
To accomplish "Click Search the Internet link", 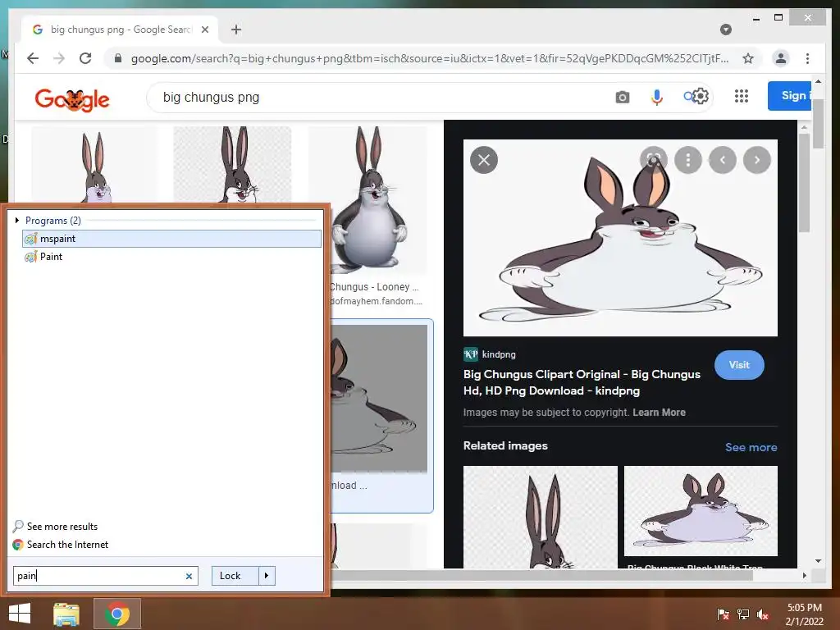I will [x=61, y=545].
